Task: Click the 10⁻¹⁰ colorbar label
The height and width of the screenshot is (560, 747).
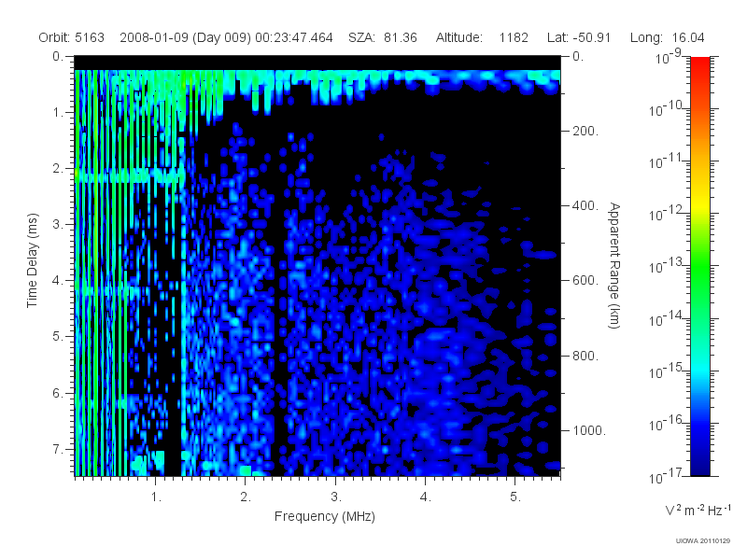Action: click(667, 109)
